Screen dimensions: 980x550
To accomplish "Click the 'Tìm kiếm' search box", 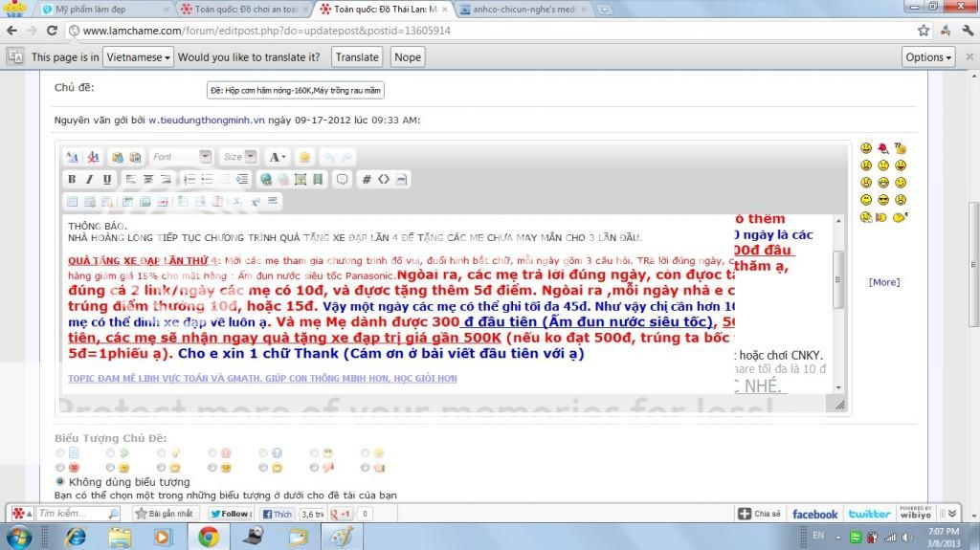I will point(78,514).
